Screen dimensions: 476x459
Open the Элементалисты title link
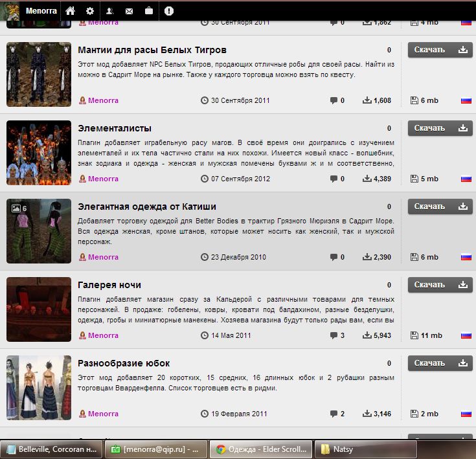click(115, 128)
